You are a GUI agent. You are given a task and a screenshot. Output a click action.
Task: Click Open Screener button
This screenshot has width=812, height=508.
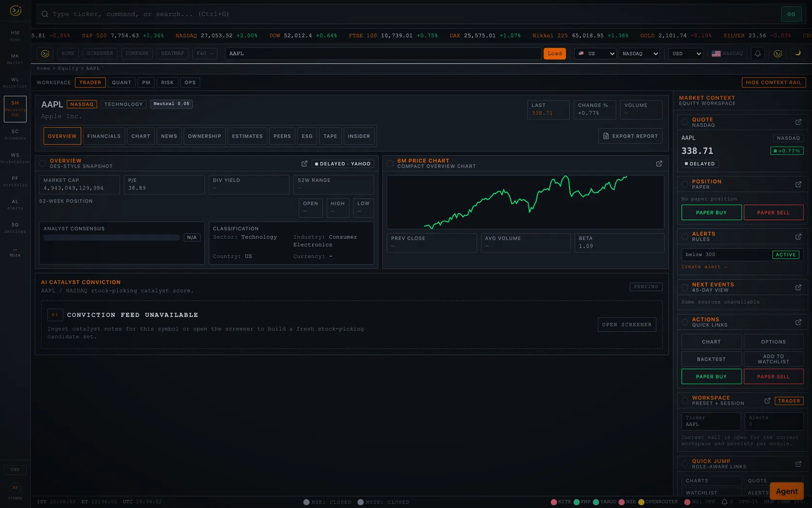point(627,325)
